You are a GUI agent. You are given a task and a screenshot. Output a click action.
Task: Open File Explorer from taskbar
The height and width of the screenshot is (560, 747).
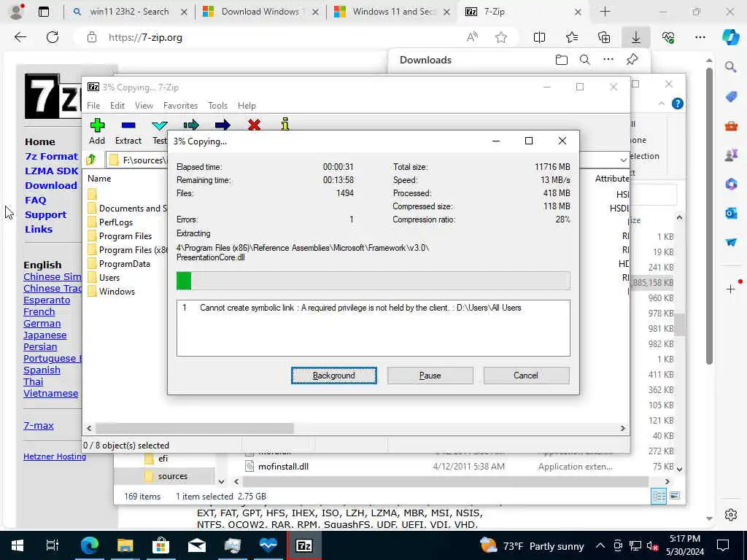(125, 545)
